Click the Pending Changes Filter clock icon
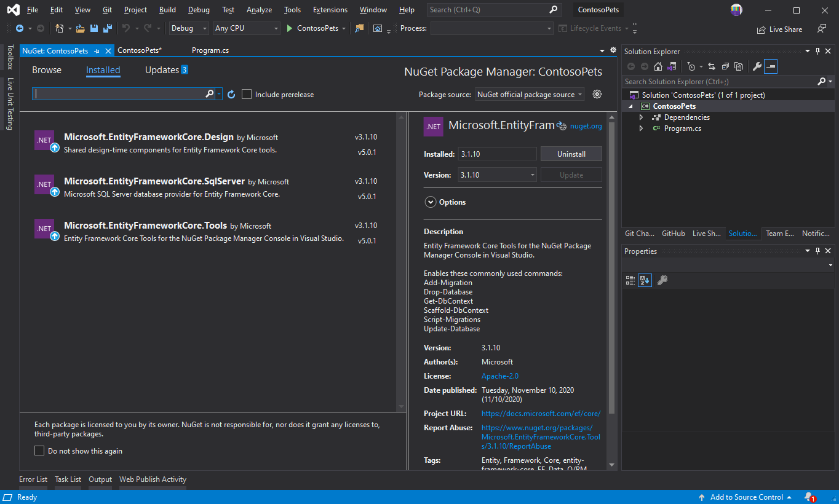The image size is (839, 504). pyautogui.click(x=691, y=66)
